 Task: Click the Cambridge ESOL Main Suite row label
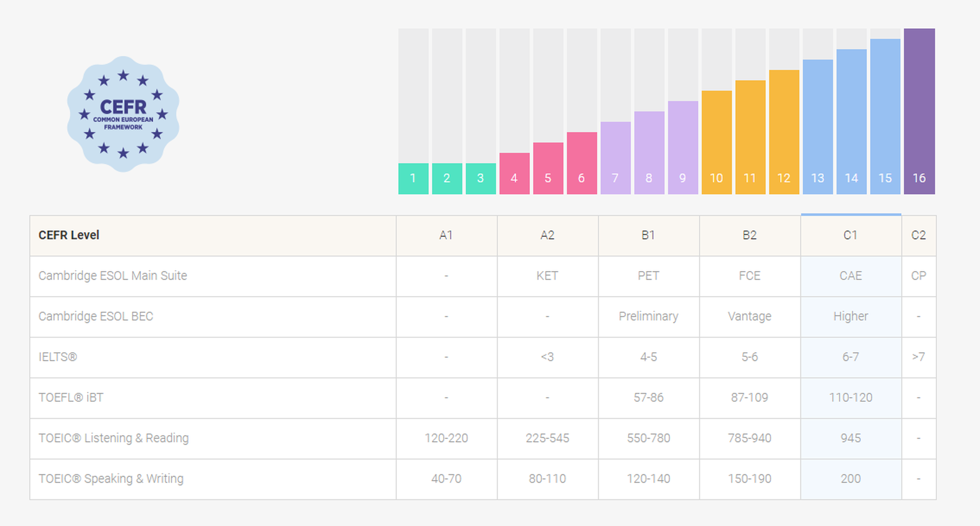(113, 276)
